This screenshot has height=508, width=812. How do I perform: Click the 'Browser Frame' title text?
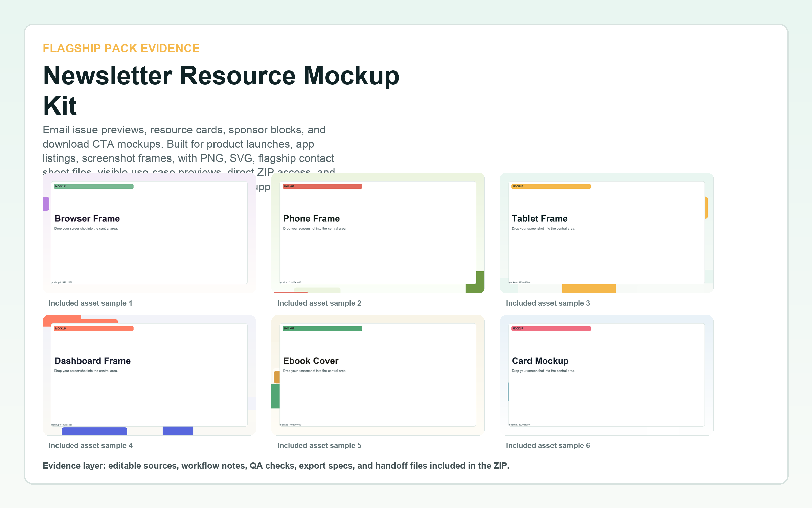click(87, 219)
